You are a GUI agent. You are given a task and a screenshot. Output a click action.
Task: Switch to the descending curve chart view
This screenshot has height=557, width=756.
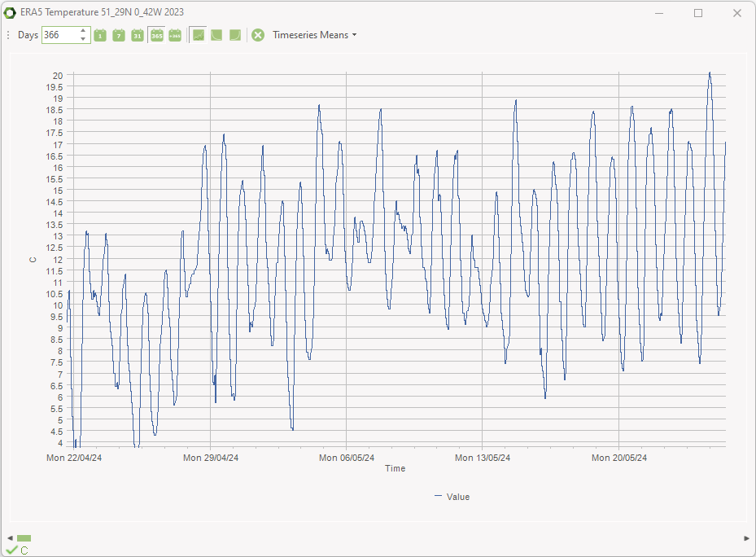click(216, 35)
